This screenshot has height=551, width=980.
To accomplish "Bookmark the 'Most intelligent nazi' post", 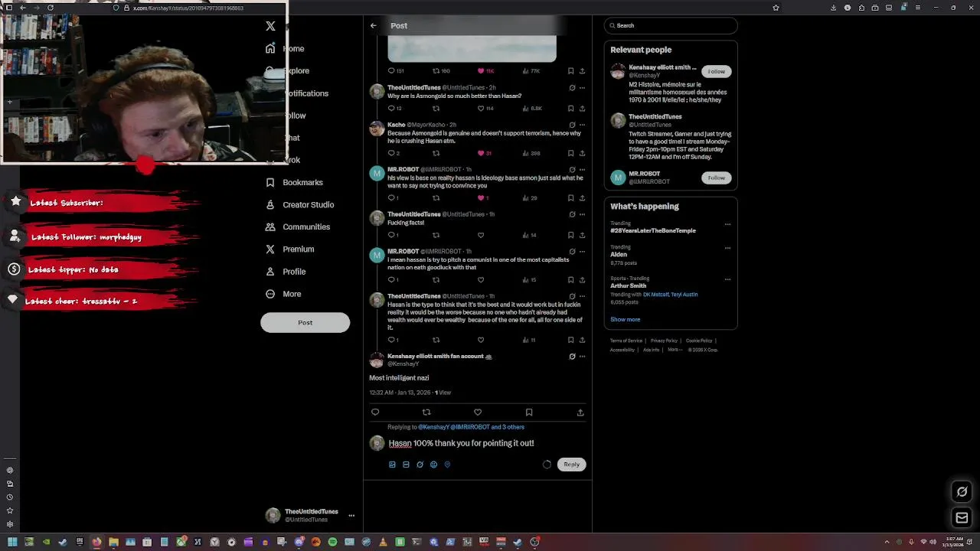I will click(529, 412).
